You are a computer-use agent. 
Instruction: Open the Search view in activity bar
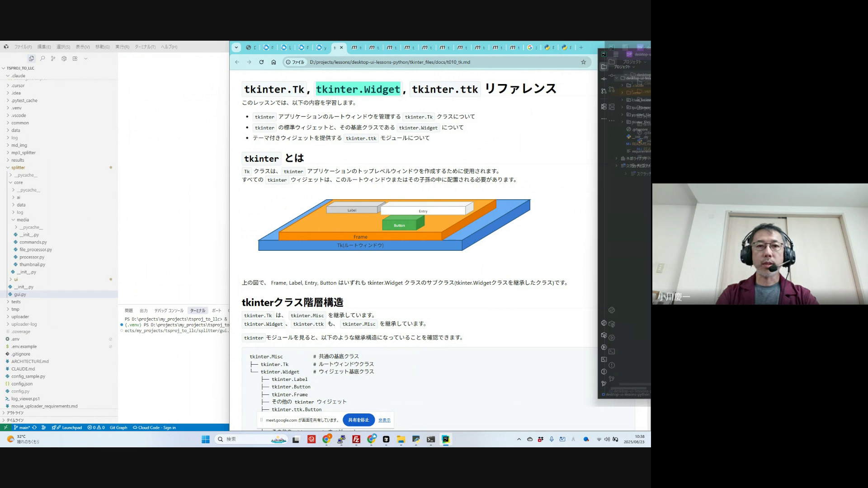42,58
